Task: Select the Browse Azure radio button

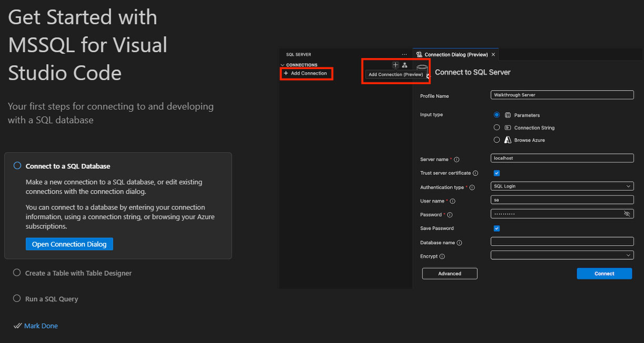Action: pyautogui.click(x=497, y=140)
